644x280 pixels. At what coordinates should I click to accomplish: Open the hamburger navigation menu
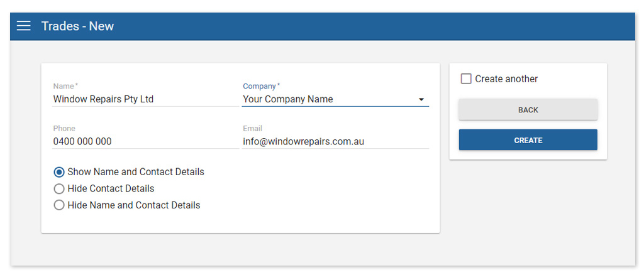[x=23, y=26]
